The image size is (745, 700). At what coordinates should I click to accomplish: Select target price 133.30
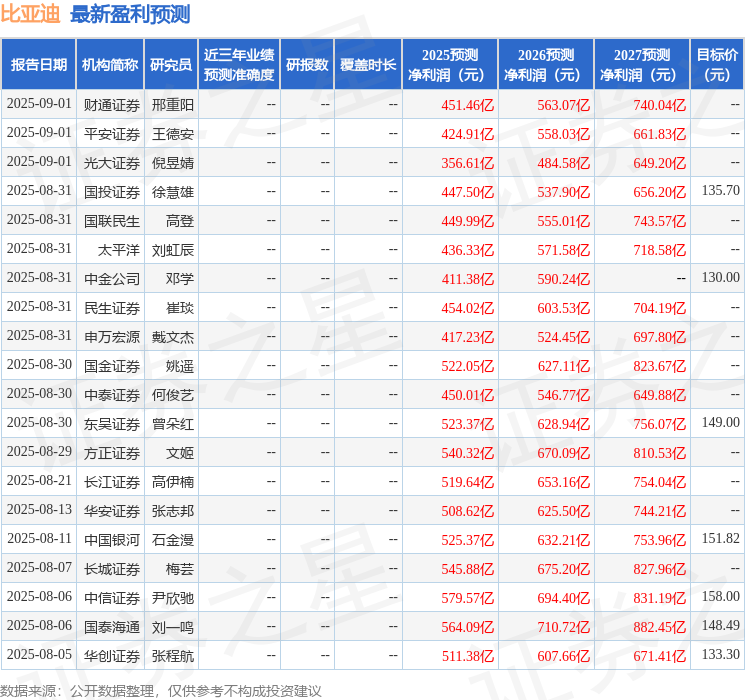[721, 654]
